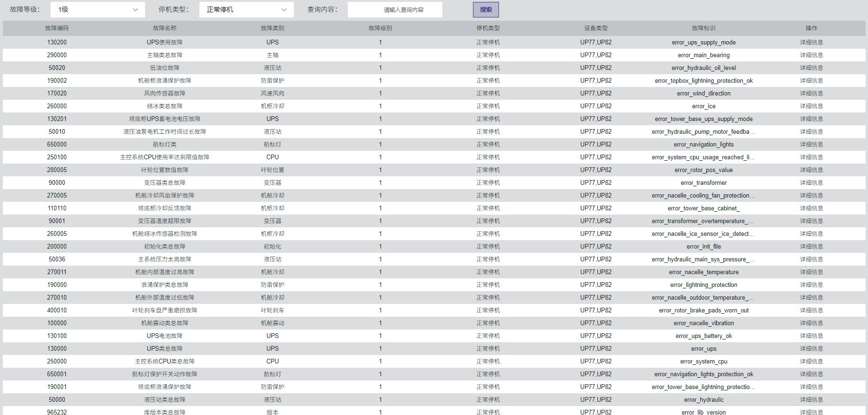Click the error_ice fault identifier cell
This screenshot has height=415, width=868.
point(703,106)
